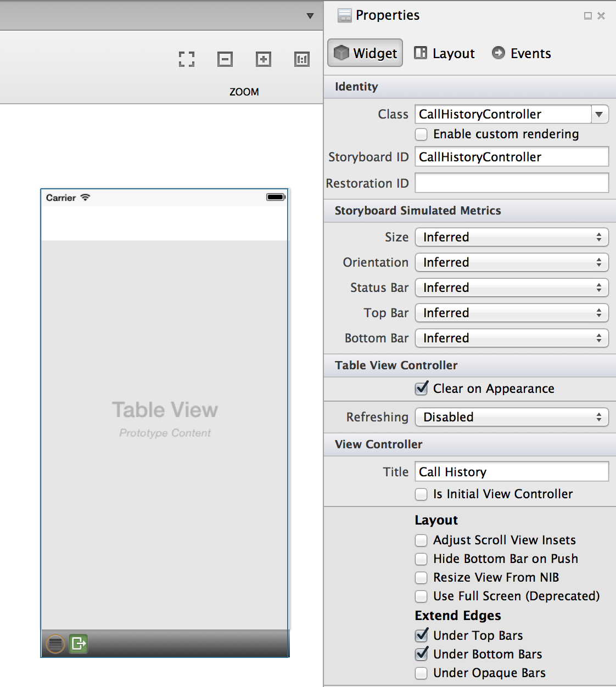Click the Title field showing Call History
616x687 pixels.
click(512, 472)
